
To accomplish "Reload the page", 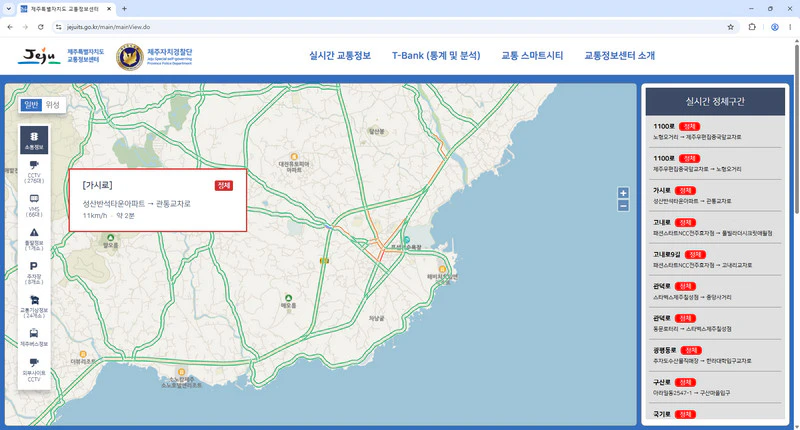I will [41, 27].
